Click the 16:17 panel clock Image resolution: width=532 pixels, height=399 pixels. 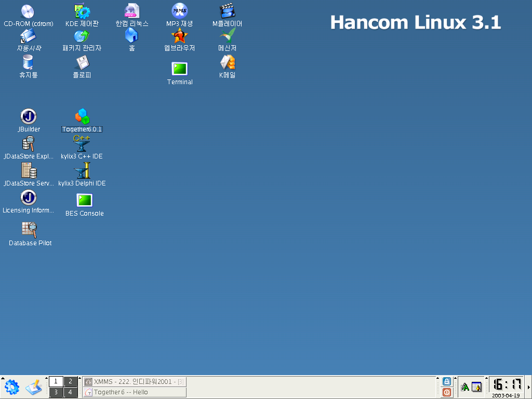507,384
